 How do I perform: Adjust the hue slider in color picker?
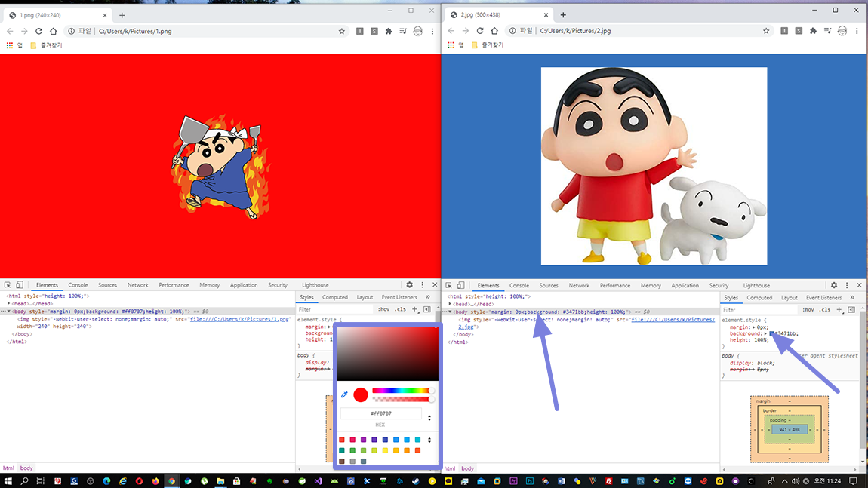coord(402,391)
